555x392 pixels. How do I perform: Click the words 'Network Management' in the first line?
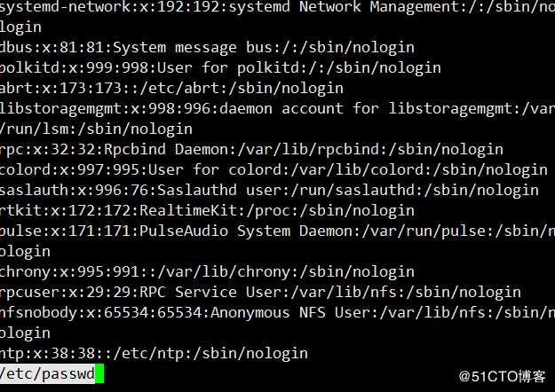[373, 6]
